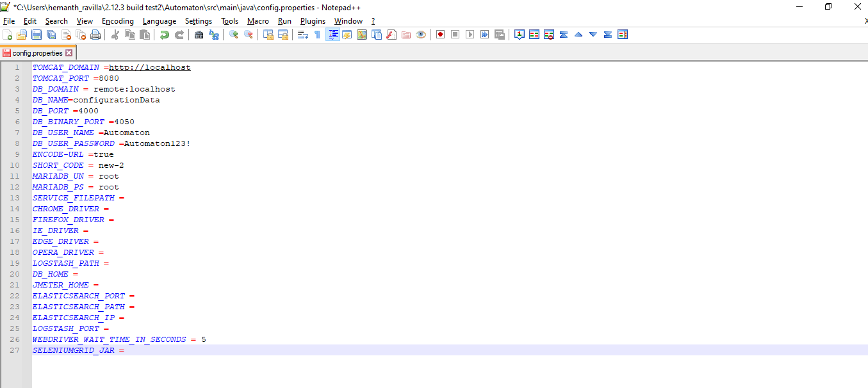Viewport: 868px width, 388px height.
Task: Click the Compare navigation bar icon
Action: [623, 35]
